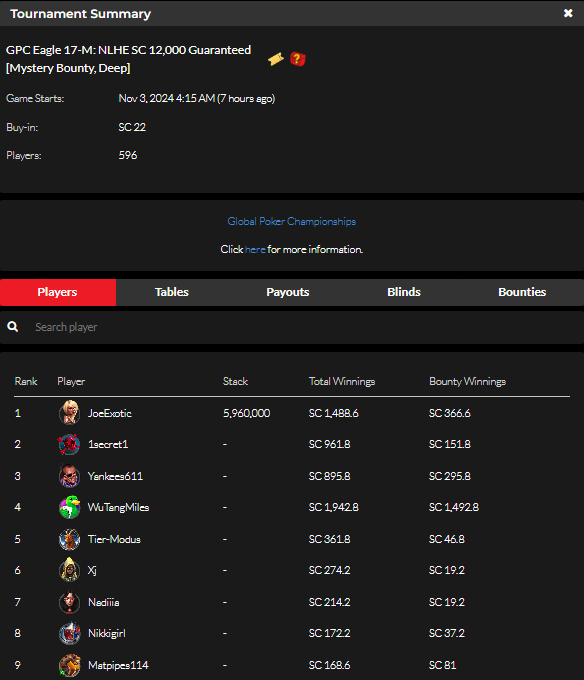Screen dimensions: 584x680
Task: Click total winnings SC 1,488.6
Action: [x=333, y=413]
